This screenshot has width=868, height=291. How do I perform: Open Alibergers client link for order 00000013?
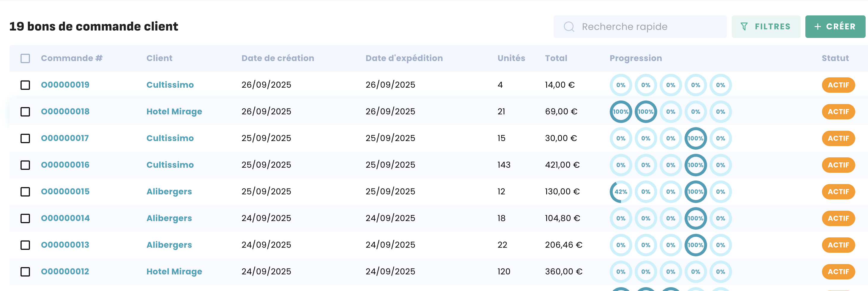coord(169,245)
